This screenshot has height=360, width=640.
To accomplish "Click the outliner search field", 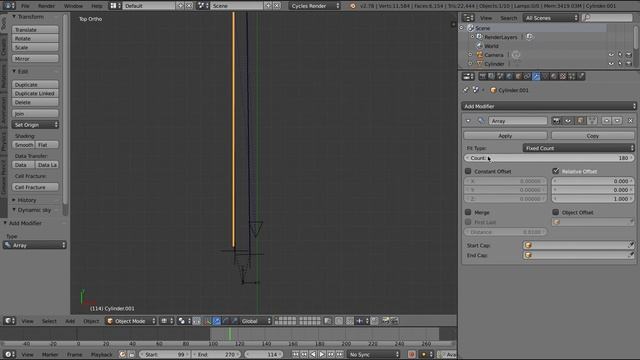I will (607, 18).
